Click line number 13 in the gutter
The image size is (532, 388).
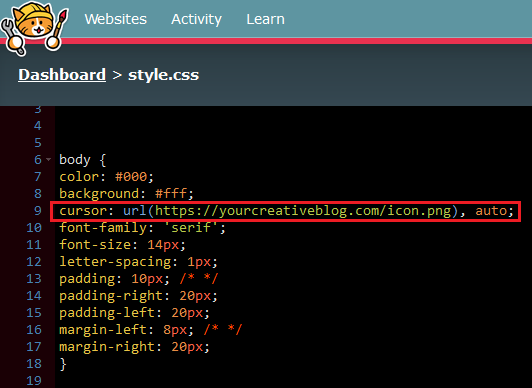click(x=34, y=278)
